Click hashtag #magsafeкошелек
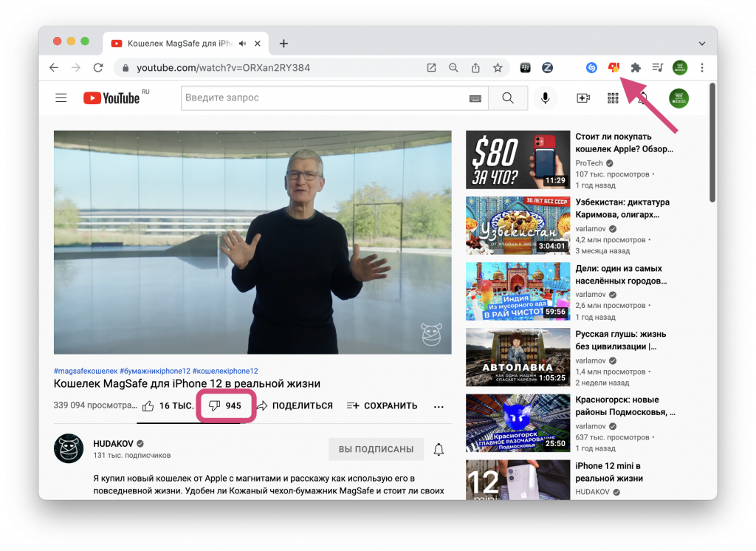 click(x=86, y=371)
